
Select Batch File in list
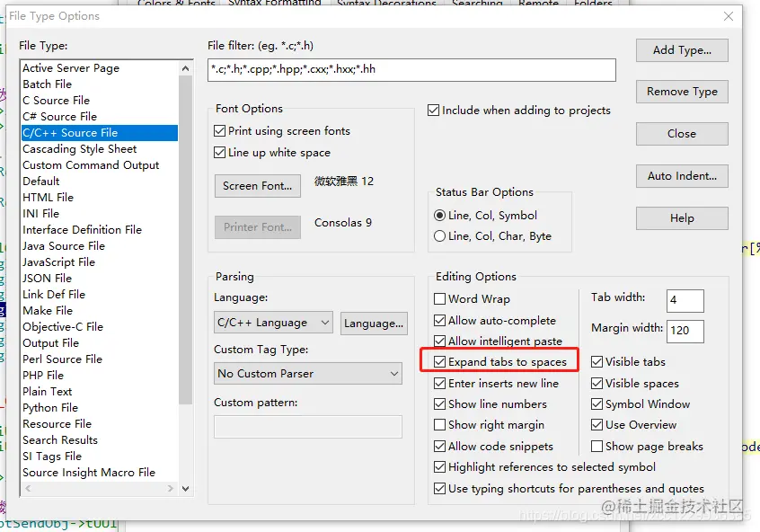(100, 84)
